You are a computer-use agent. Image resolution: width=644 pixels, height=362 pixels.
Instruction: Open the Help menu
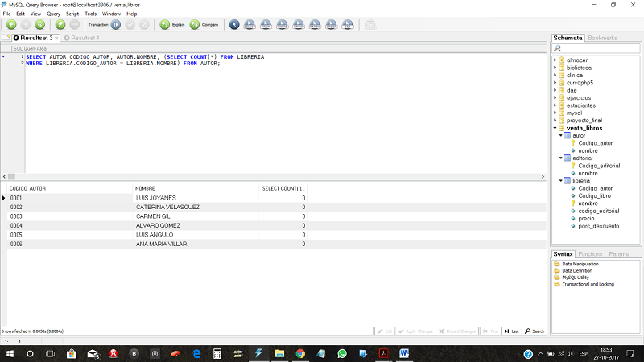point(131,14)
